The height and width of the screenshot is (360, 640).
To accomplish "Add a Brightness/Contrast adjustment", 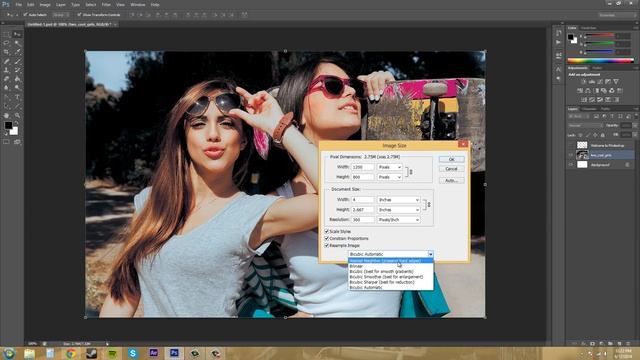I will (583, 81).
